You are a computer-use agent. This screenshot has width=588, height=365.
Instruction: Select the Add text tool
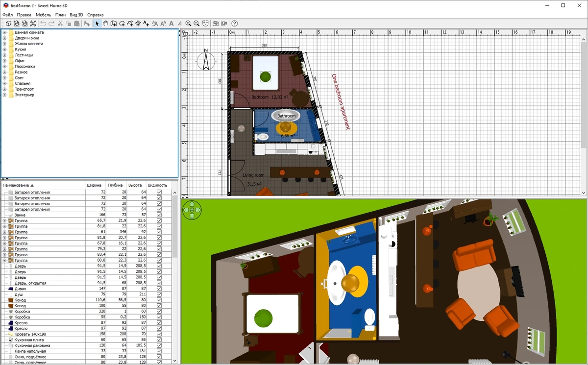pyautogui.click(x=146, y=24)
